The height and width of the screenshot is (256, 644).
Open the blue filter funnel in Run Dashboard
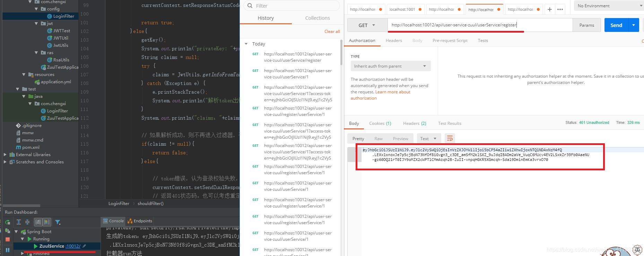[x=58, y=222]
